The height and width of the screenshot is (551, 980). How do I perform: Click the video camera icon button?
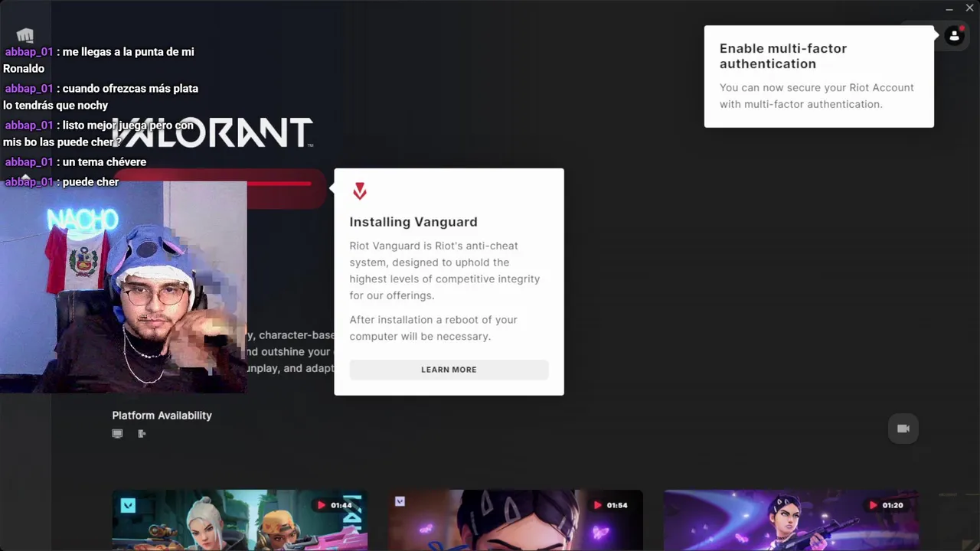(x=903, y=429)
